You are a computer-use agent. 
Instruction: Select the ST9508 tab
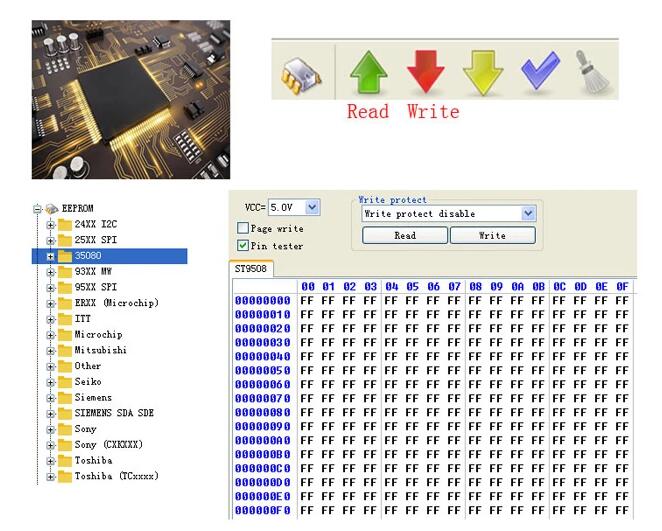coord(251,269)
